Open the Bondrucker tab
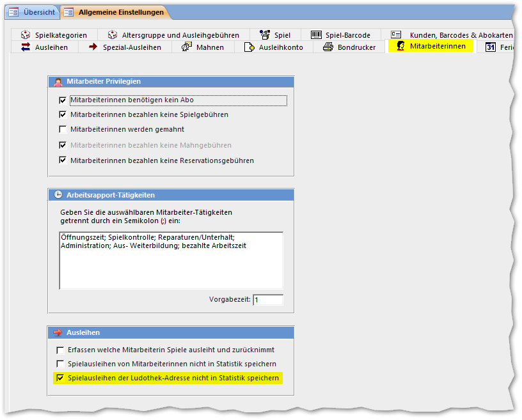Viewport: 522px width, 420px height. 349,47
